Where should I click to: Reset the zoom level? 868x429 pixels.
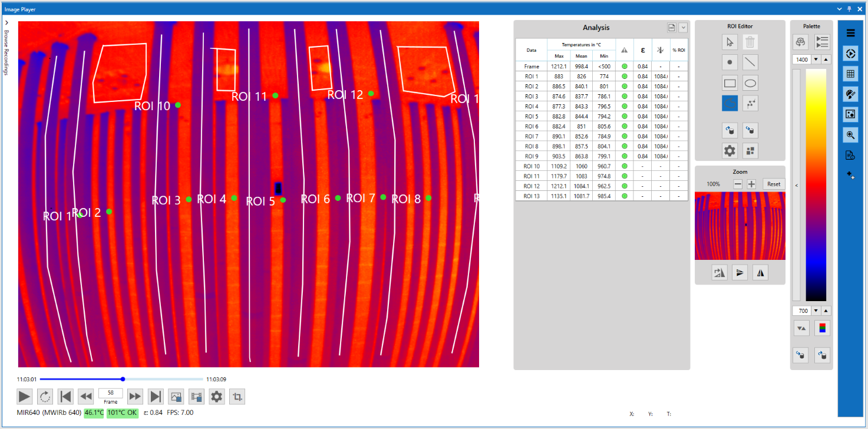[x=774, y=184]
